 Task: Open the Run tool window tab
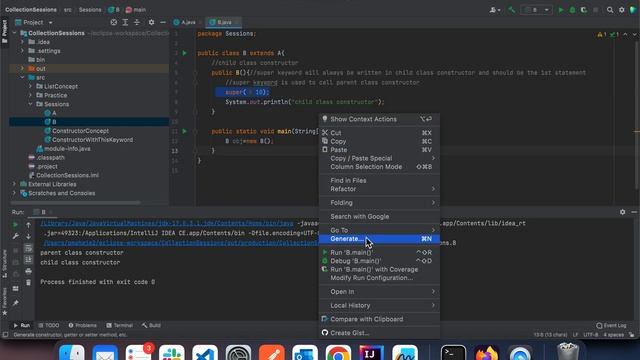pos(22,325)
